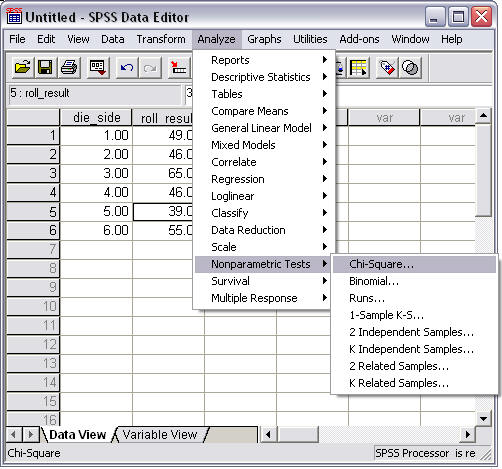Screen dimensions: 502x469
Task: Open the Data menu
Action: 113,39
